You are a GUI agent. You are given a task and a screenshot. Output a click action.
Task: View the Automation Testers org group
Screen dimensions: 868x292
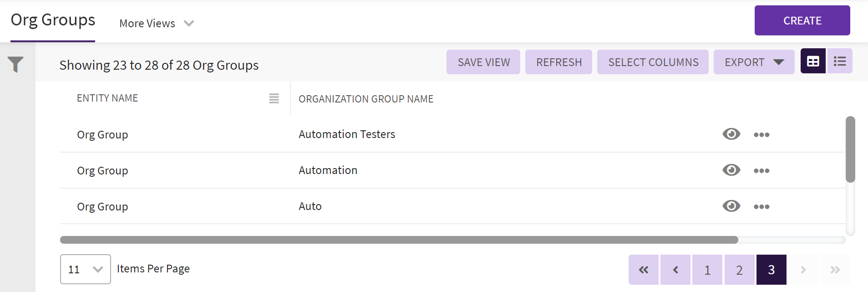tap(731, 134)
